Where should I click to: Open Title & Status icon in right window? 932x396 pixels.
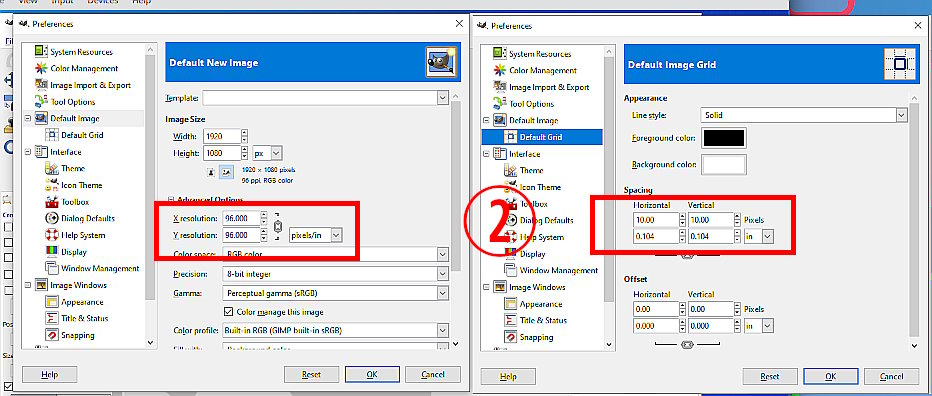click(511, 320)
